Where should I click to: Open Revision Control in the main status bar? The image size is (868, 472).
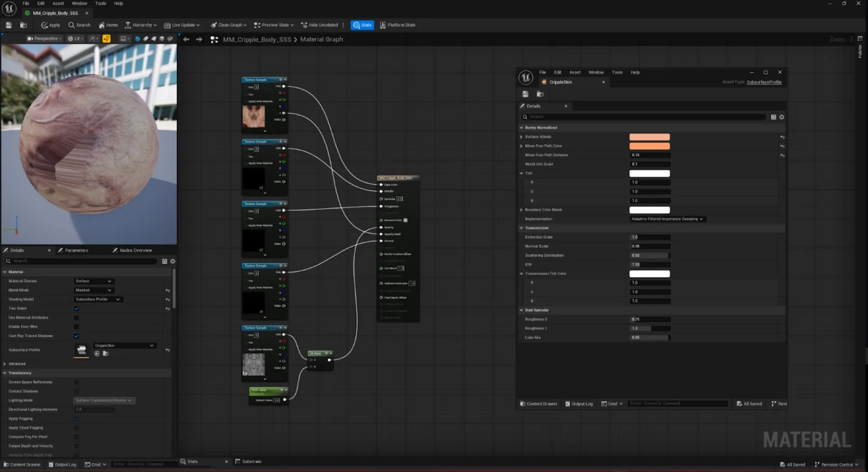tap(836, 465)
